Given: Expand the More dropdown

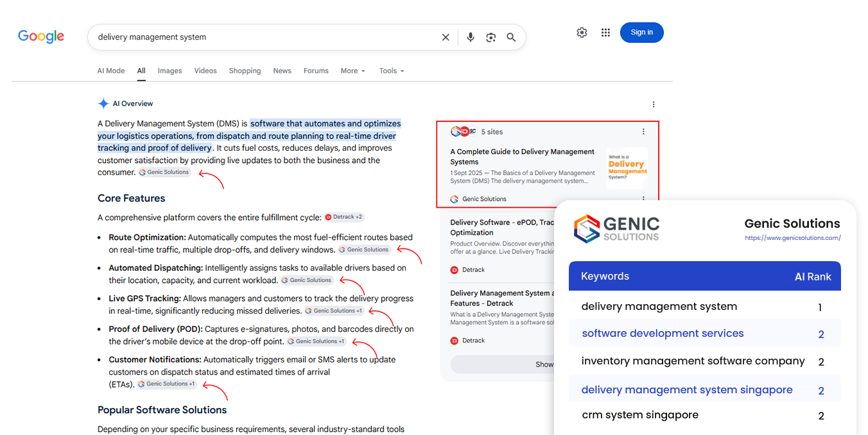Looking at the screenshot, I should coord(353,71).
